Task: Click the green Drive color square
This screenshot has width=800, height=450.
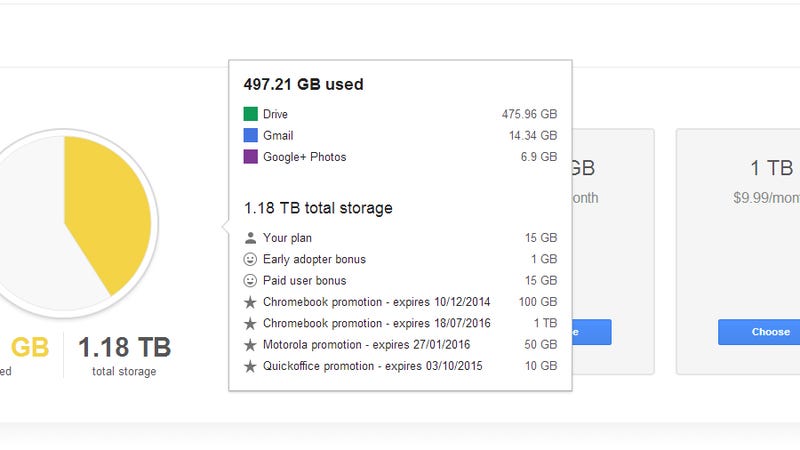Action: (x=251, y=114)
